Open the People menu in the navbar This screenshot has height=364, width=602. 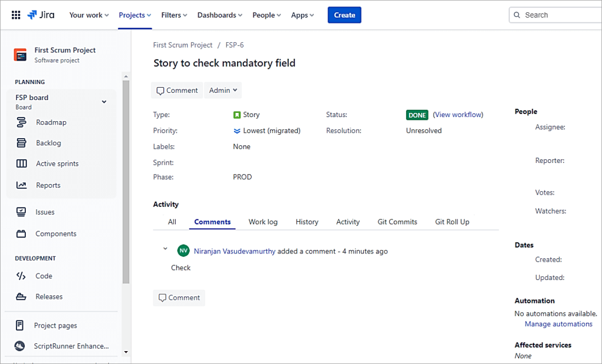pyautogui.click(x=266, y=15)
